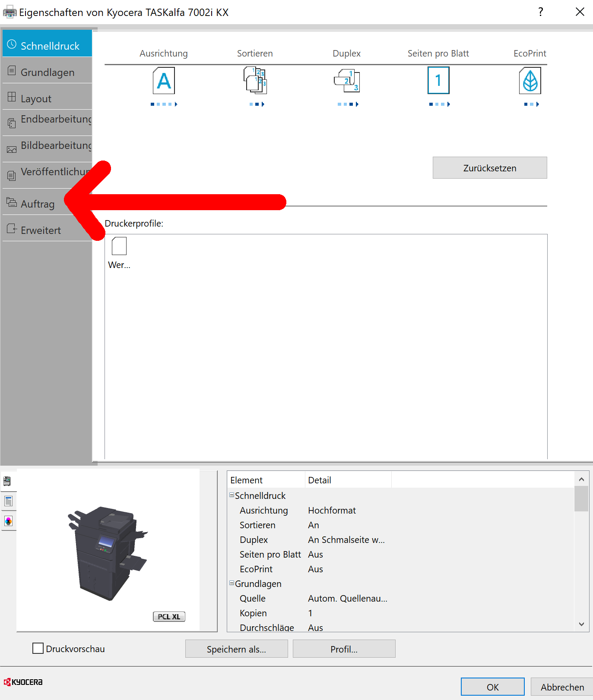
Task: Click the Seiten pro Blatt icon
Action: point(438,81)
